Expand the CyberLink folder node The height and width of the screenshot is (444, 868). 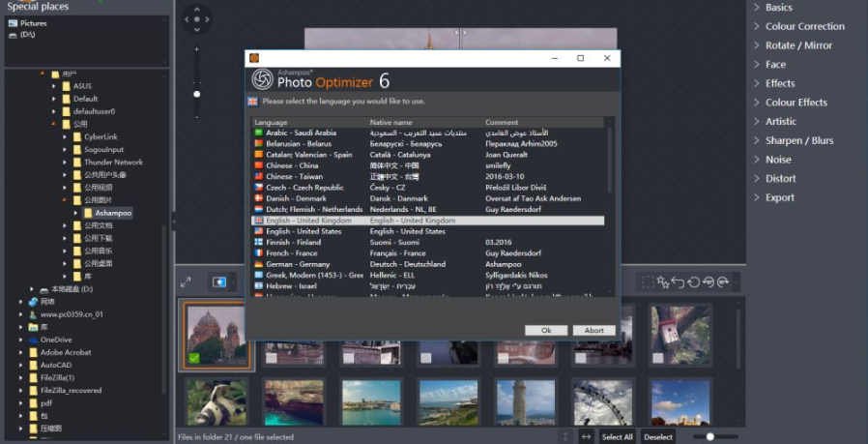pos(64,136)
